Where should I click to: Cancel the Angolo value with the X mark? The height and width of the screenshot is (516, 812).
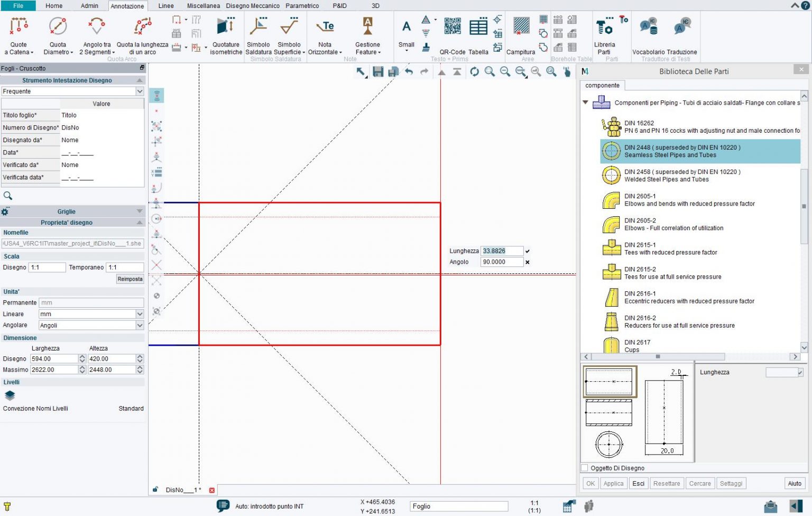(528, 262)
